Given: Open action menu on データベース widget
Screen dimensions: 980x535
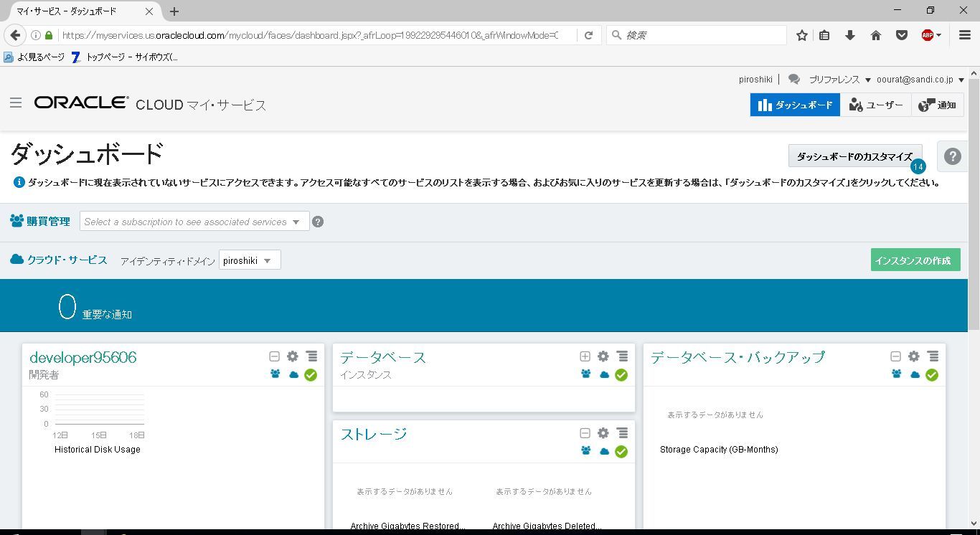Looking at the screenshot, I should tap(623, 356).
